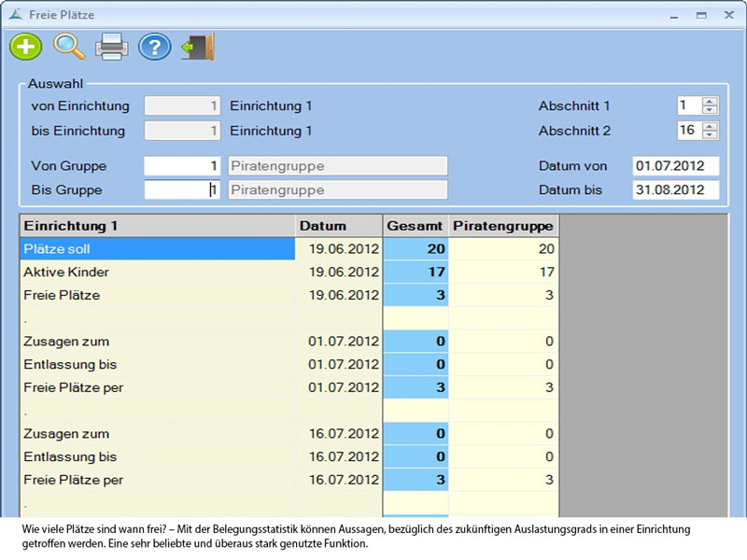Increase Abschnitt 2 value with up arrow
Screen dimensions: 747x560
coord(710,125)
